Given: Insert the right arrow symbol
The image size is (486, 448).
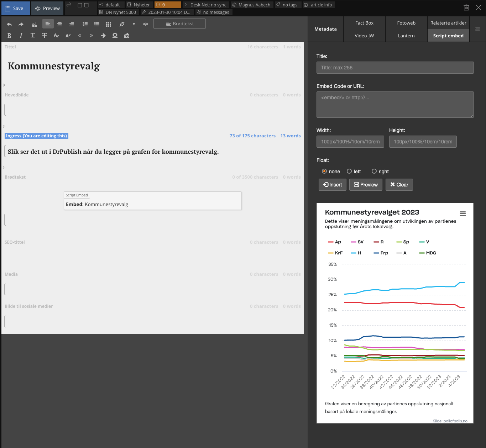Looking at the screenshot, I should (103, 36).
